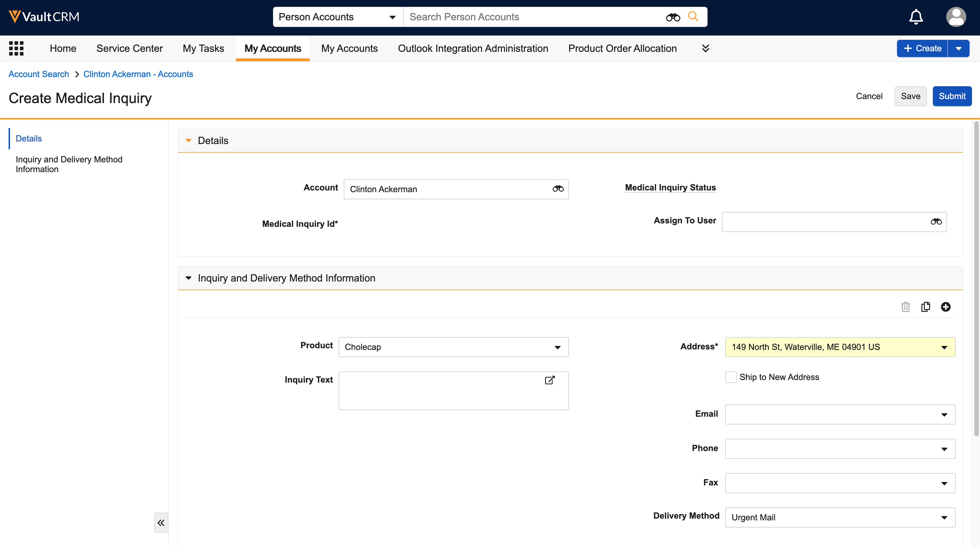Open the Product Order Allocation tab
The height and width of the screenshot is (547, 980).
[x=622, y=48]
